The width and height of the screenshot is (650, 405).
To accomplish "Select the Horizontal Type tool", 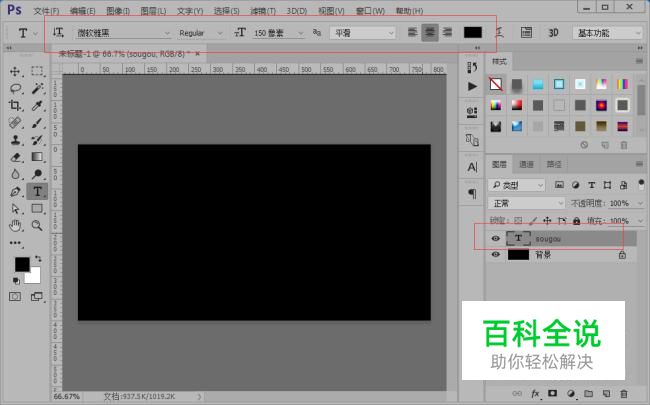I will [37, 192].
